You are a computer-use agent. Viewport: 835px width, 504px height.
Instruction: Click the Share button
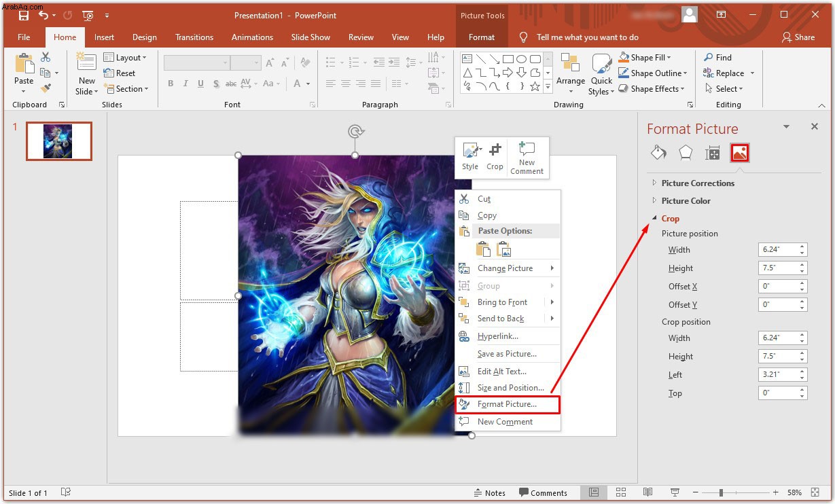coord(798,37)
